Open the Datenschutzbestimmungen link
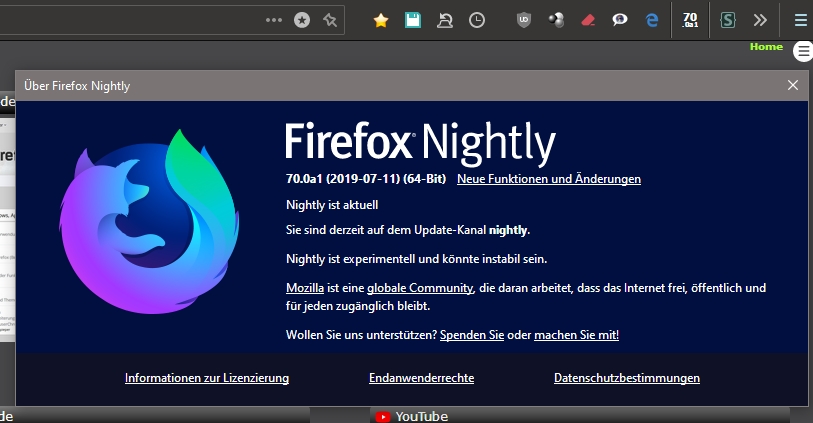The image size is (813, 423). [627, 378]
